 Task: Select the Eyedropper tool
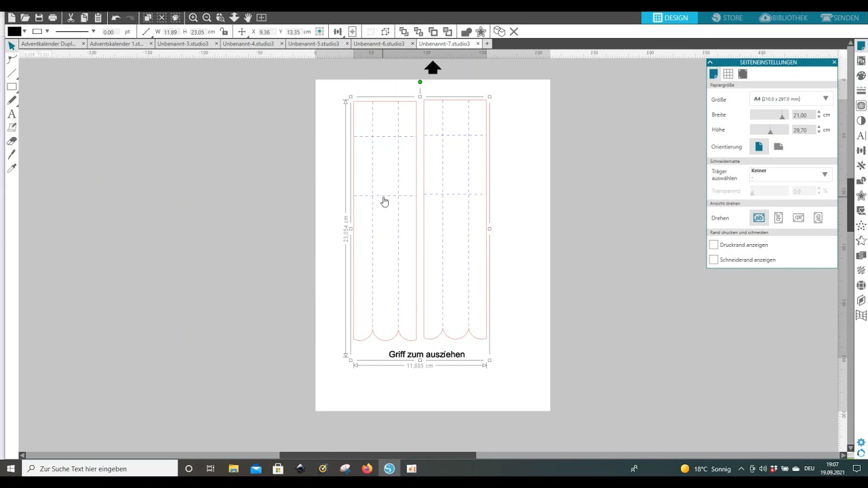(x=12, y=168)
